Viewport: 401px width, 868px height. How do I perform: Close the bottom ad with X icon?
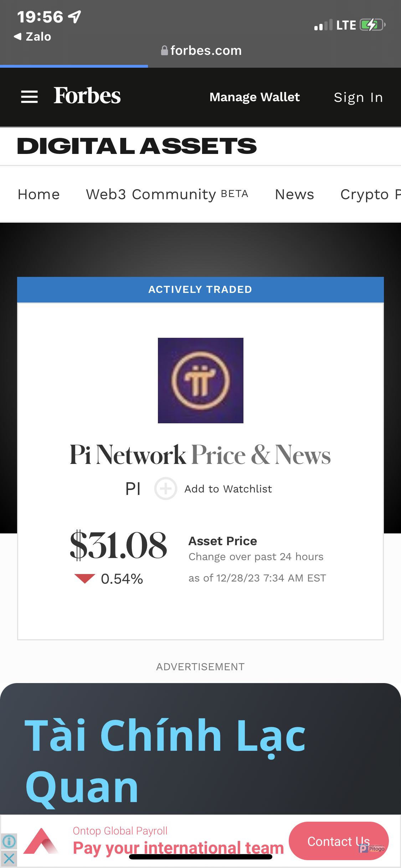click(x=9, y=859)
